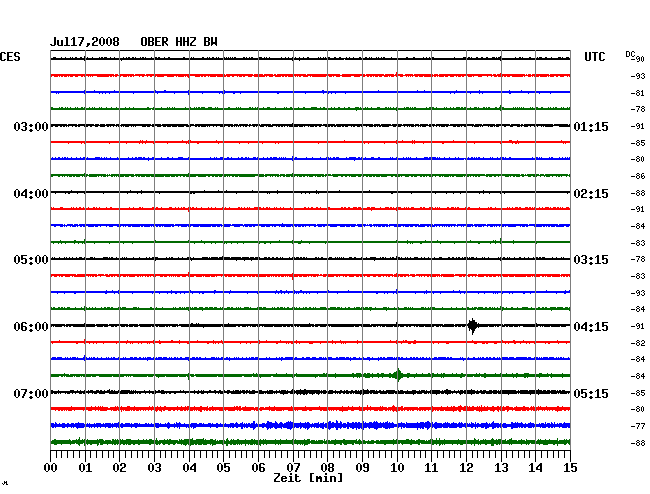Click the date label Jul17,2008
The width and height of the screenshot is (650, 494).
click(85, 42)
